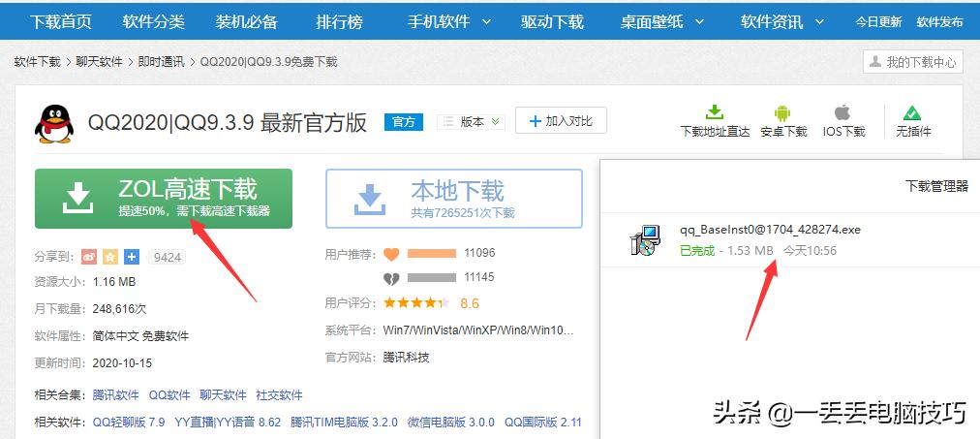Viewport: 980px width, 439px height.
Task: Open 微信电脑版 3.0.0 link
Action: click(x=450, y=423)
